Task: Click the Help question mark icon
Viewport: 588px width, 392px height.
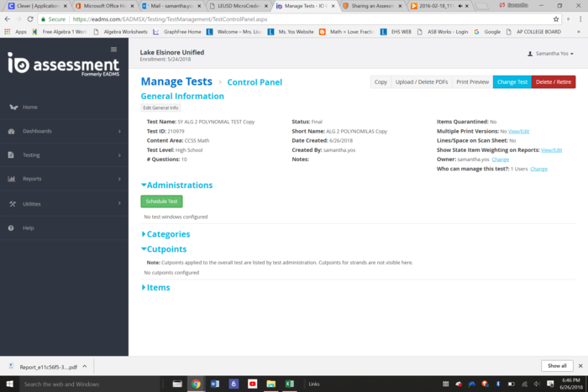Action: click(13, 227)
